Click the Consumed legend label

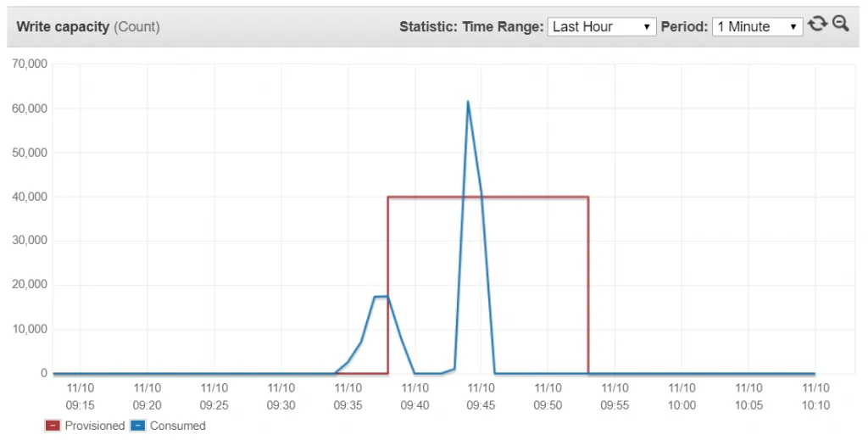[177, 426]
